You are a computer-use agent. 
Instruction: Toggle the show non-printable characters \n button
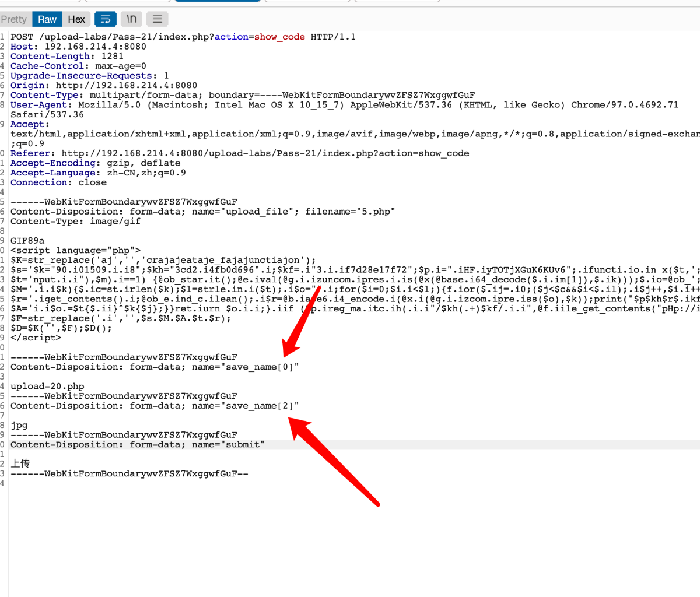coord(132,19)
